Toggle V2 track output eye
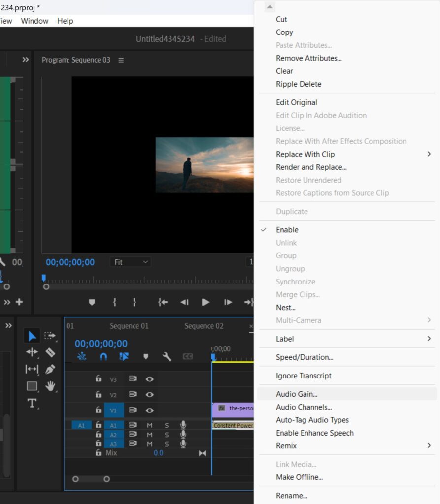The height and width of the screenshot is (504, 440). pyautogui.click(x=149, y=394)
